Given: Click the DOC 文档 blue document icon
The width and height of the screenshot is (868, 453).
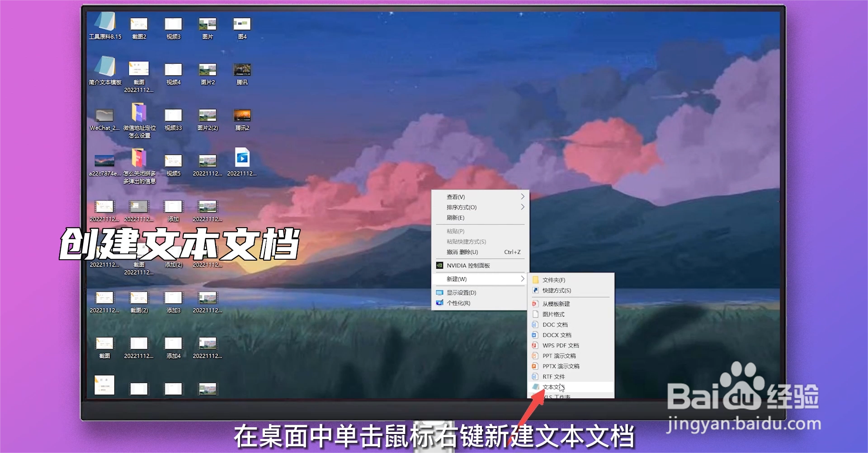Looking at the screenshot, I should [536, 324].
